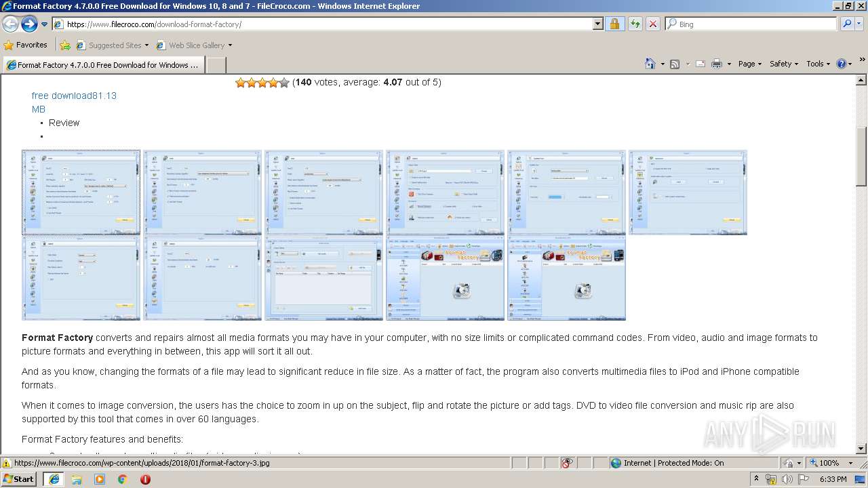The width and height of the screenshot is (868, 488).
Task: Click the bold Format Factory text in the description
Action: pyautogui.click(x=57, y=338)
